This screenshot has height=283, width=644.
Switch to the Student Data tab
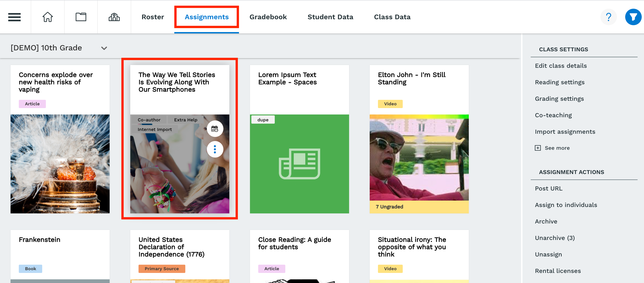(330, 17)
